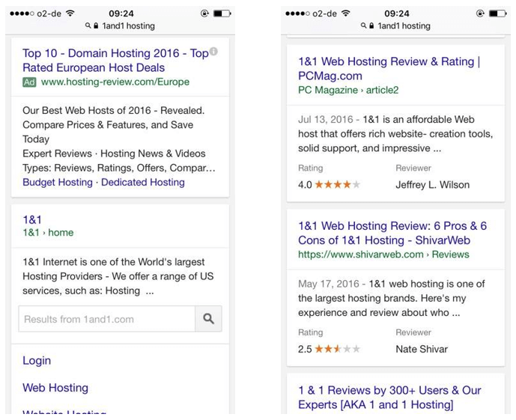Screen dimensions: 516x420
Task: Tap the reviewer name Jeffrey L. Wilson
Action: point(432,185)
